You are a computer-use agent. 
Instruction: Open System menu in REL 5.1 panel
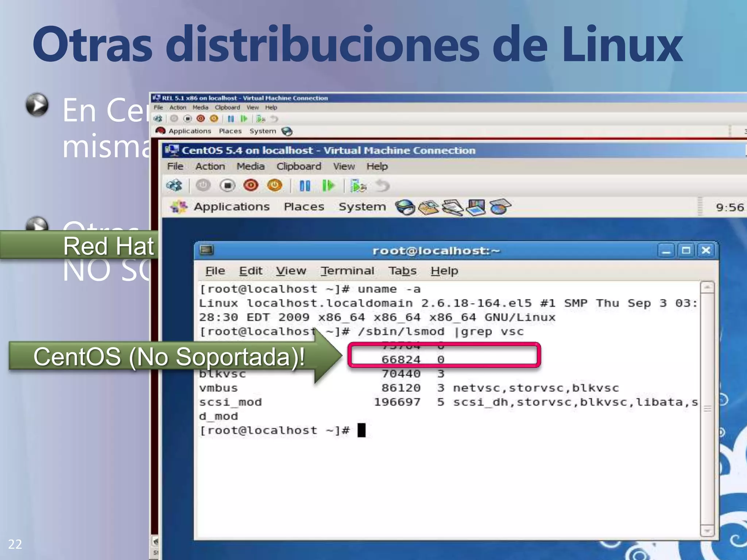(x=263, y=131)
